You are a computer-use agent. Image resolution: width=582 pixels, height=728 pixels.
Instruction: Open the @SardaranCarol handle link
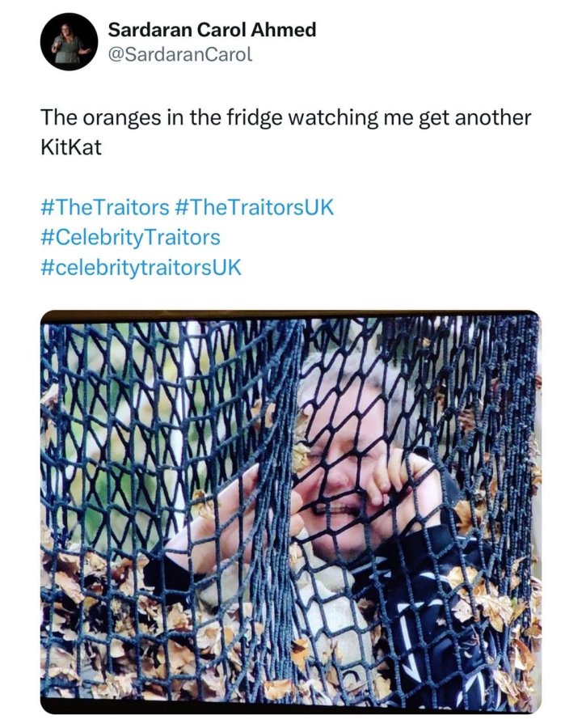(x=180, y=54)
